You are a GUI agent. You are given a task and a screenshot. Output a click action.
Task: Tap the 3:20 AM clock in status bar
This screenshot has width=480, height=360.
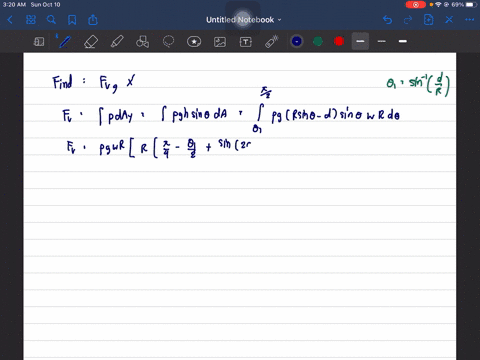pos(14,5)
